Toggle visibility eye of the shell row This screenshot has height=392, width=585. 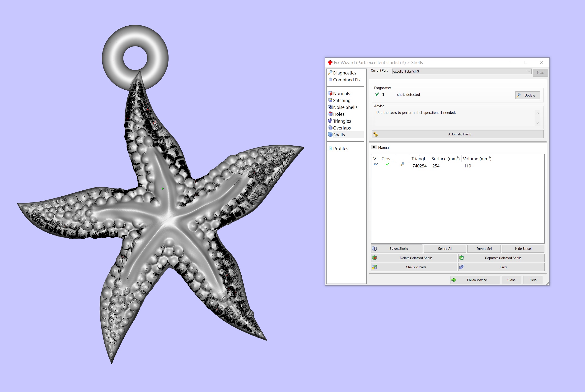[376, 164]
